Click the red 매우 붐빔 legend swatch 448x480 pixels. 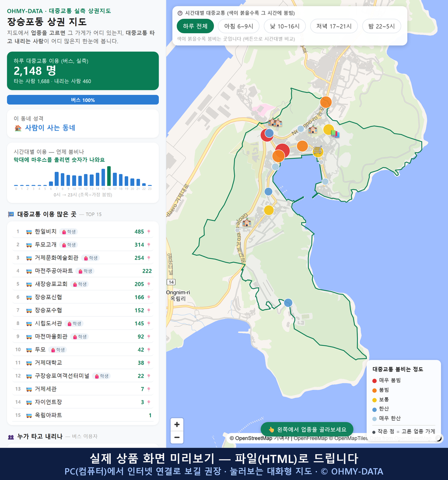coord(374,380)
